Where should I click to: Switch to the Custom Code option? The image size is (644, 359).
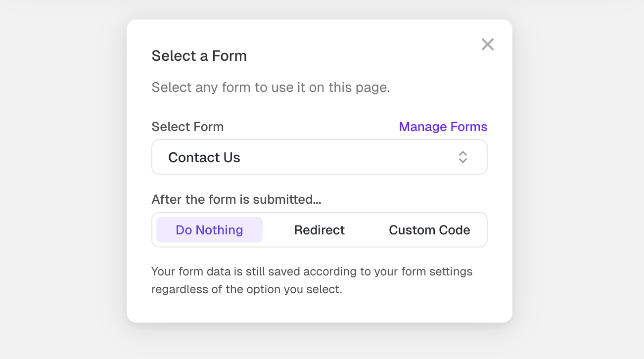pyautogui.click(x=429, y=230)
